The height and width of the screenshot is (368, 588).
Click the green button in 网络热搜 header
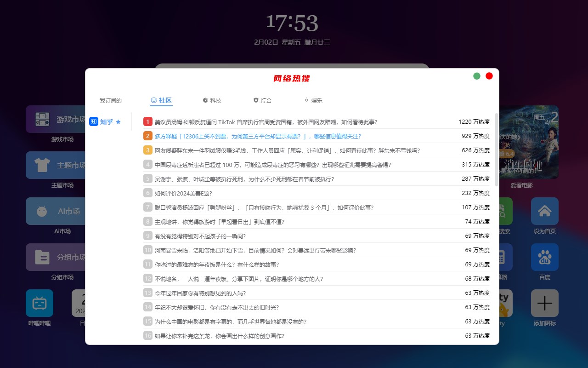(x=477, y=76)
